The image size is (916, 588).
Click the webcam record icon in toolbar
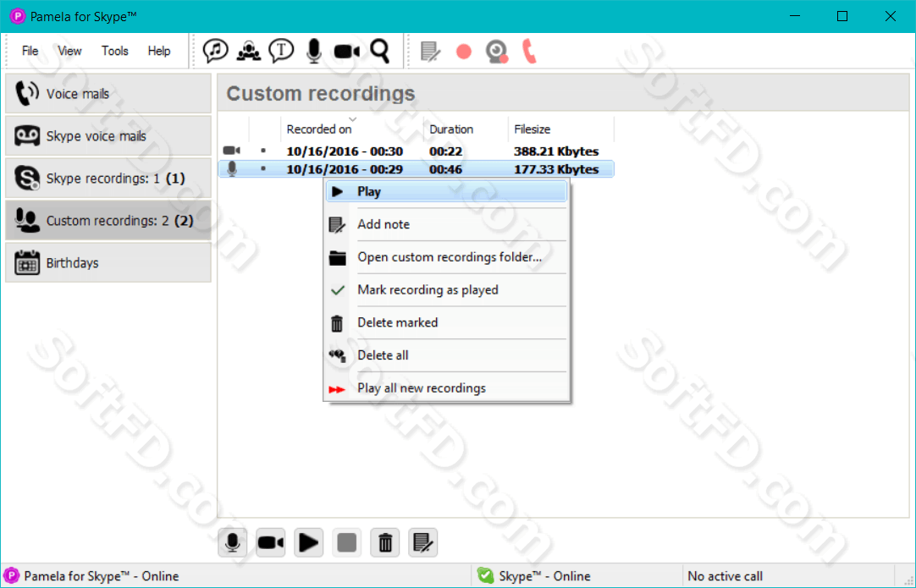coord(497,52)
